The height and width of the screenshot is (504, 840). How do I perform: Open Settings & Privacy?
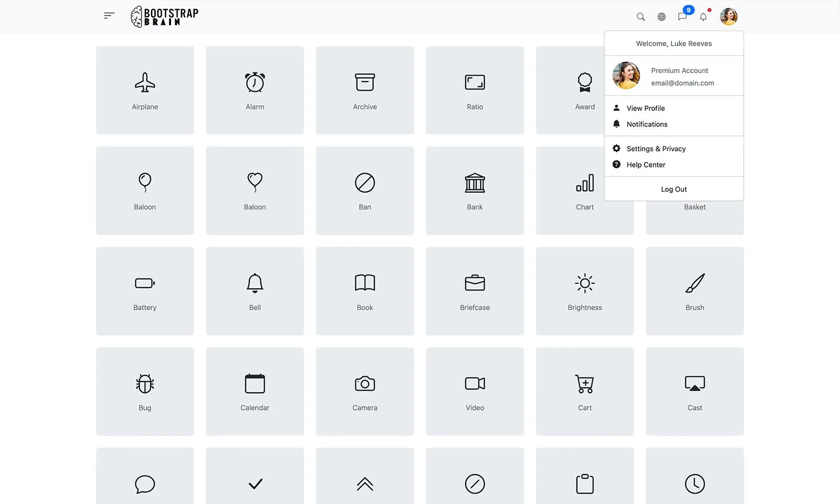[x=656, y=149]
